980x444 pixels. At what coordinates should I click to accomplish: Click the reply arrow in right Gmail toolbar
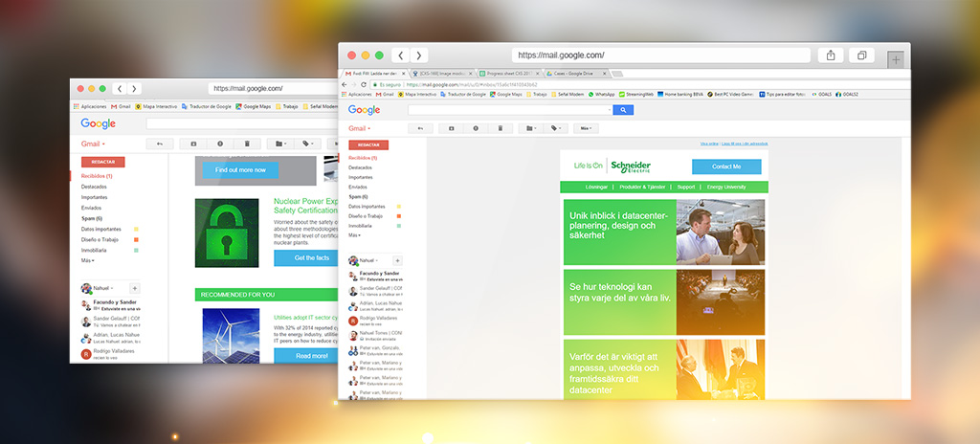pos(420,128)
